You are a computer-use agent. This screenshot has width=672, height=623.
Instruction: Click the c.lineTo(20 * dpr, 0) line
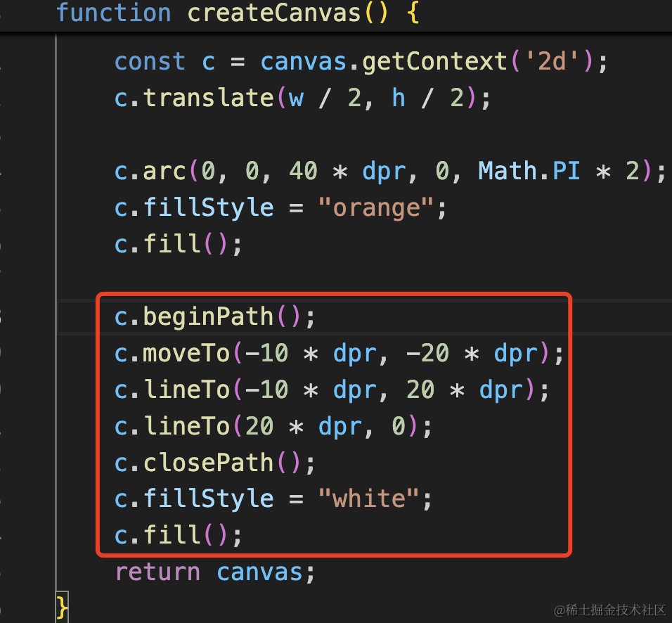273,427
